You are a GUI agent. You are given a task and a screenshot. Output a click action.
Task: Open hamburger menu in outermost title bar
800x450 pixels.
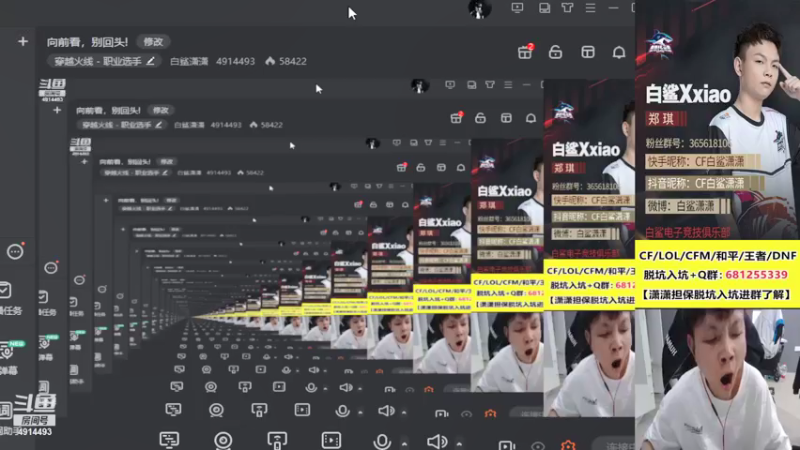590,8
